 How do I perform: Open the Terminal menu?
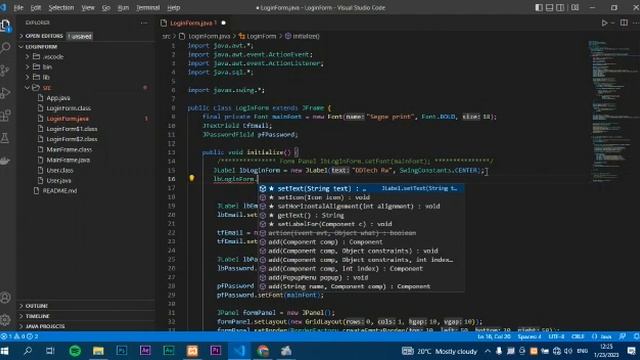pyautogui.click(x=148, y=7)
